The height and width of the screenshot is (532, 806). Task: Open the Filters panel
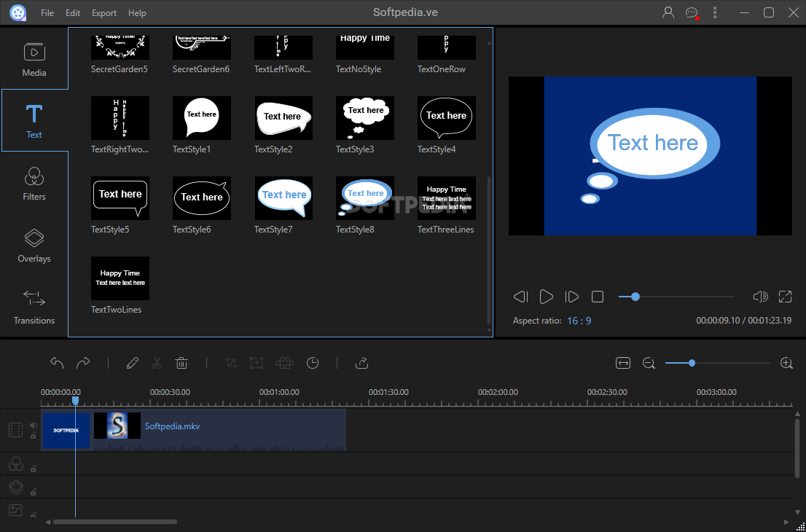click(34, 183)
